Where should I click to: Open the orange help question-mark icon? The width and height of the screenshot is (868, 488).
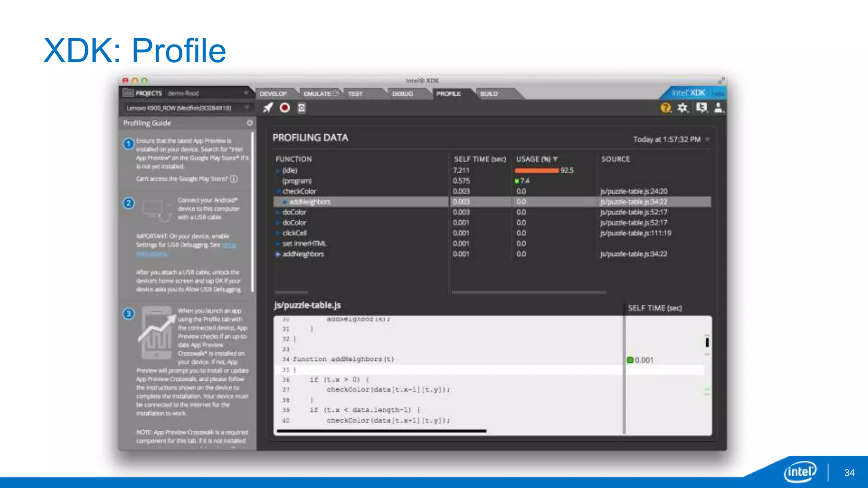pos(665,108)
